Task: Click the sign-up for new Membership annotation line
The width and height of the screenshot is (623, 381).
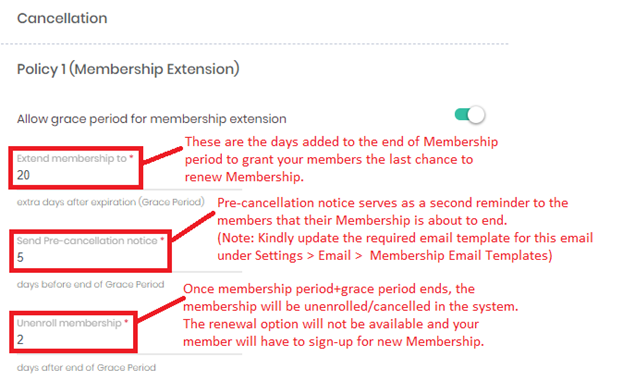Action: (333, 341)
